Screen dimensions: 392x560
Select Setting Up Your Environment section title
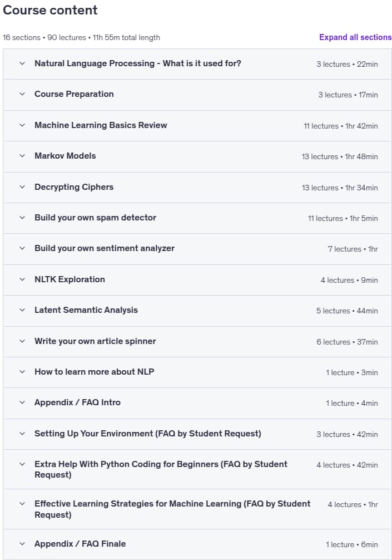(148, 434)
